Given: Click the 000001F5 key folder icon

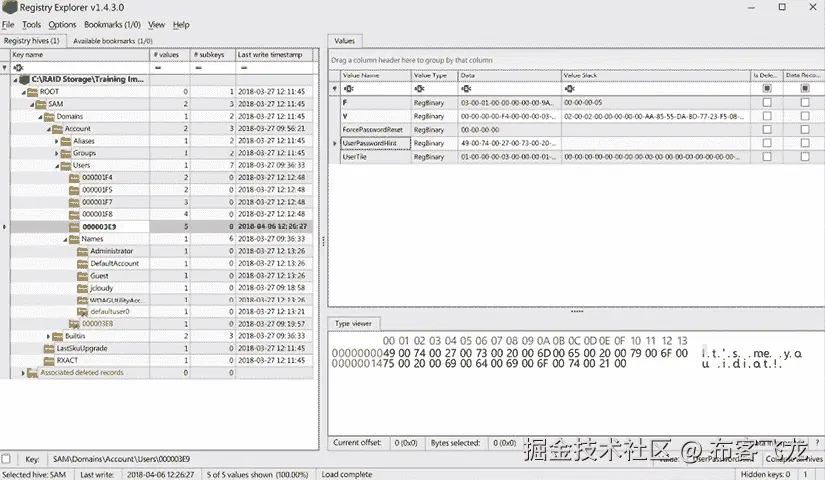Looking at the screenshot, I should 74,189.
